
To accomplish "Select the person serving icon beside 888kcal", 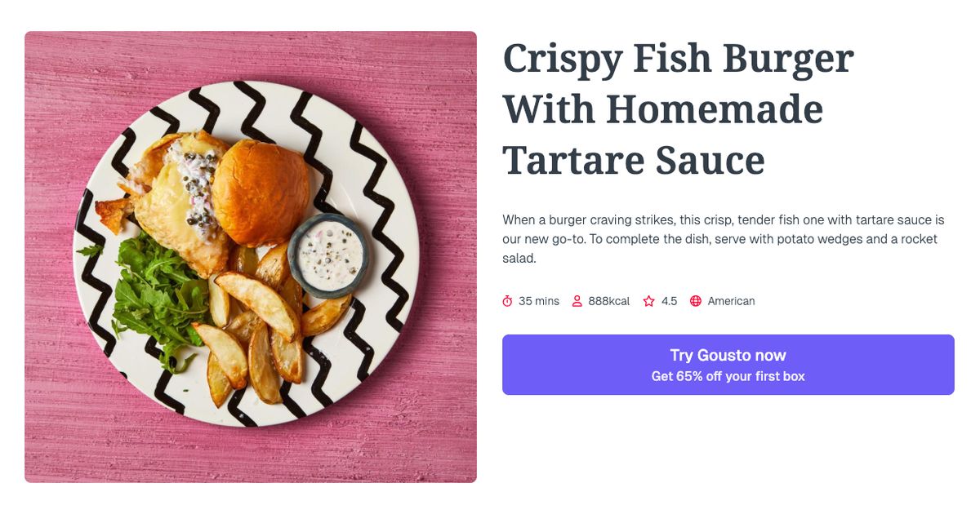I will 578,301.
